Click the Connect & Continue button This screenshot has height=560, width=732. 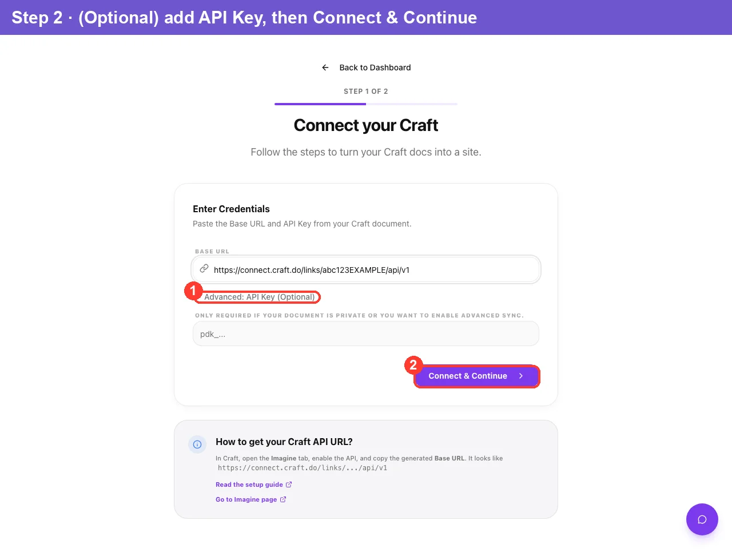(476, 376)
